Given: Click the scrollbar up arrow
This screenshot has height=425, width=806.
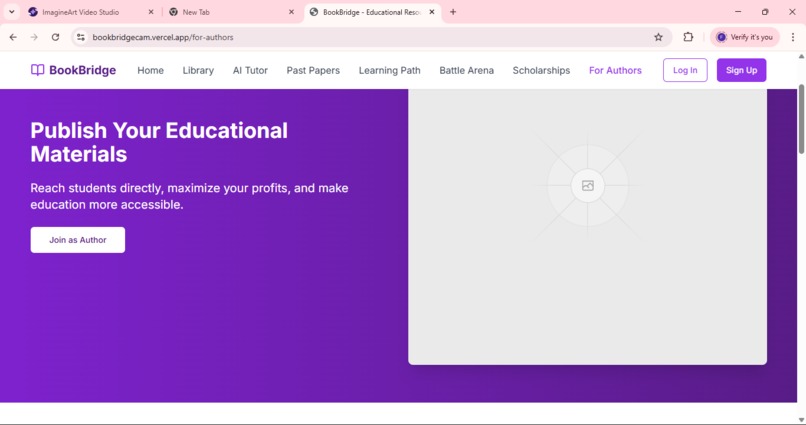Looking at the screenshot, I should 801,56.
